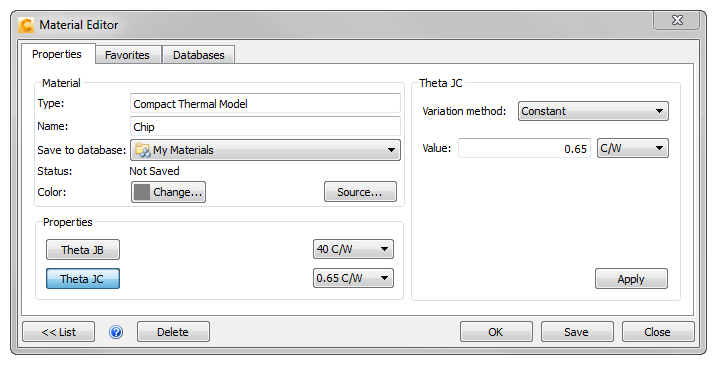Click the Save button

click(577, 332)
